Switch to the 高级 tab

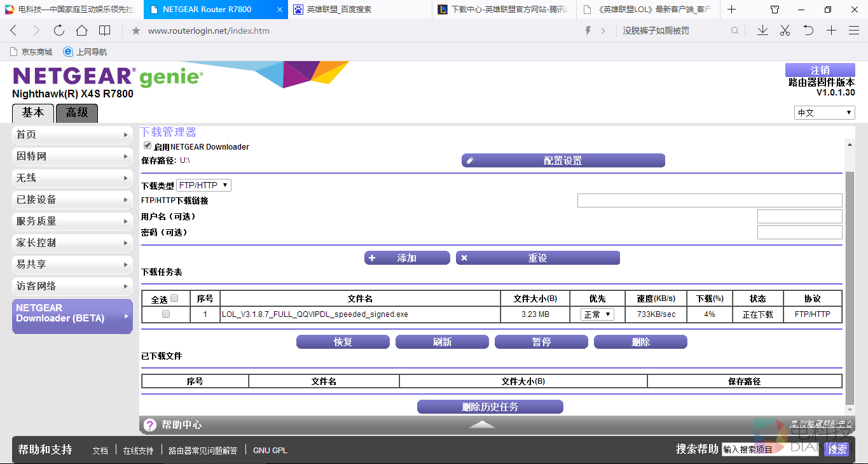tap(77, 113)
